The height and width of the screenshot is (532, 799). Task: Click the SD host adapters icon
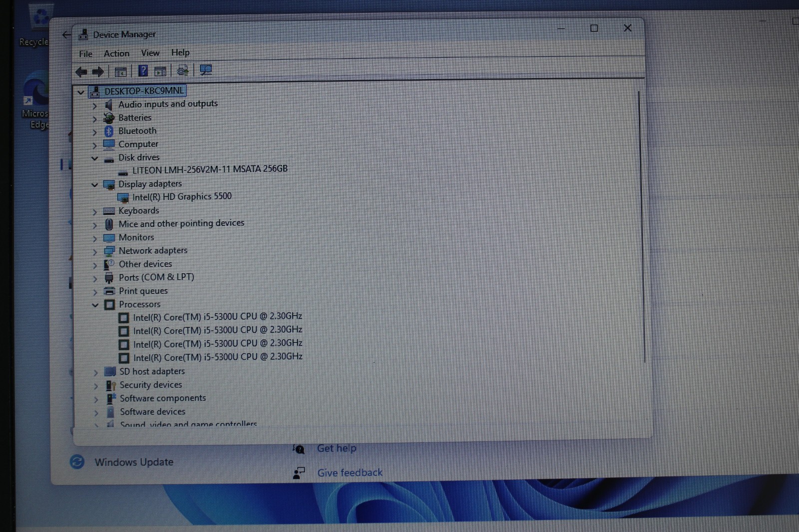[x=110, y=372]
